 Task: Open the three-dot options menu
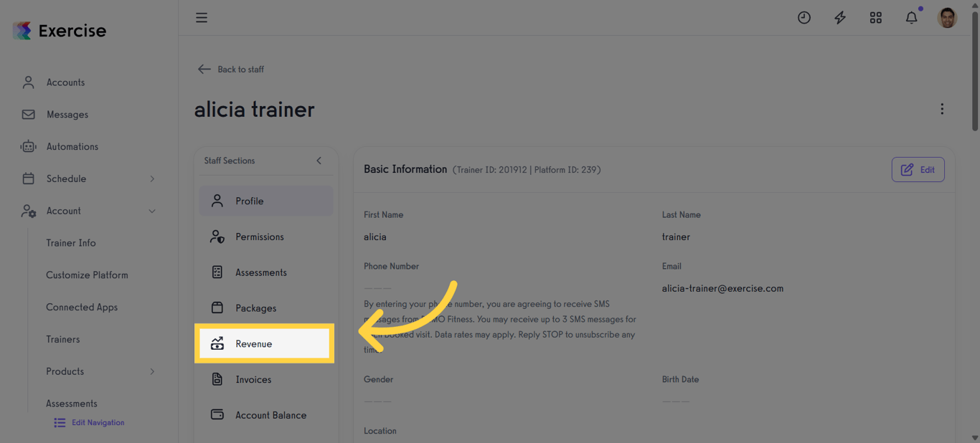(942, 109)
